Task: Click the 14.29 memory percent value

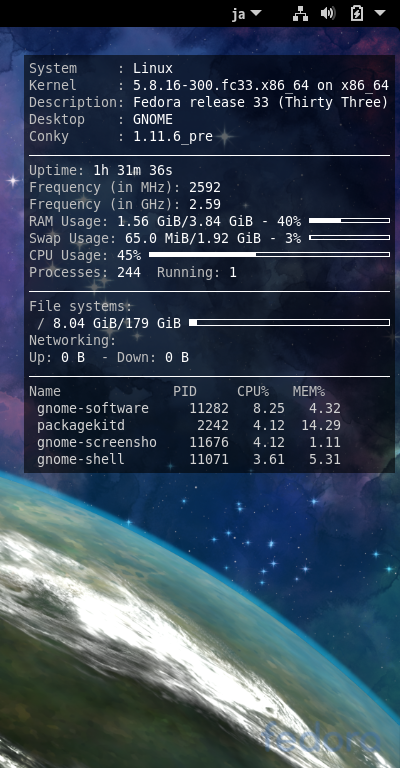Action: (x=321, y=425)
